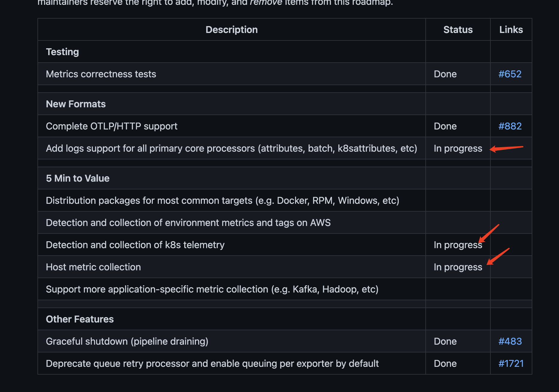Screen dimensions: 559x392
Task: Click Done status for Deprecate queue retry
Action: click(445, 364)
